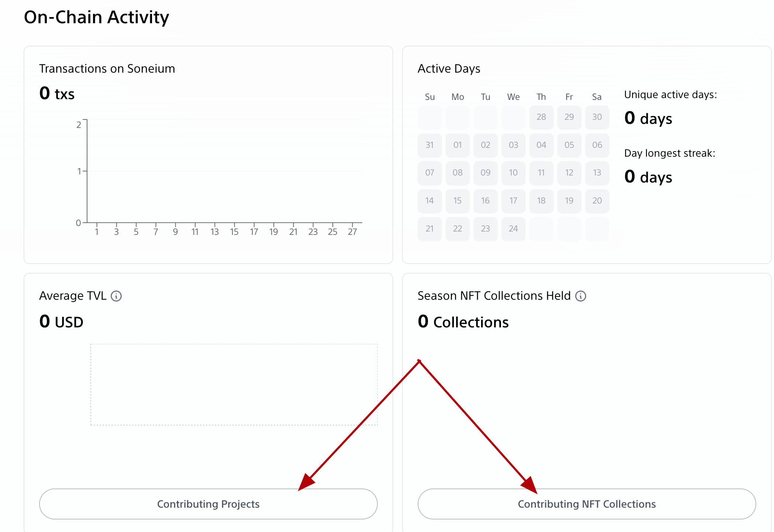Select calendar day 22
The width and height of the screenshot is (774, 532).
click(x=457, y=229)
